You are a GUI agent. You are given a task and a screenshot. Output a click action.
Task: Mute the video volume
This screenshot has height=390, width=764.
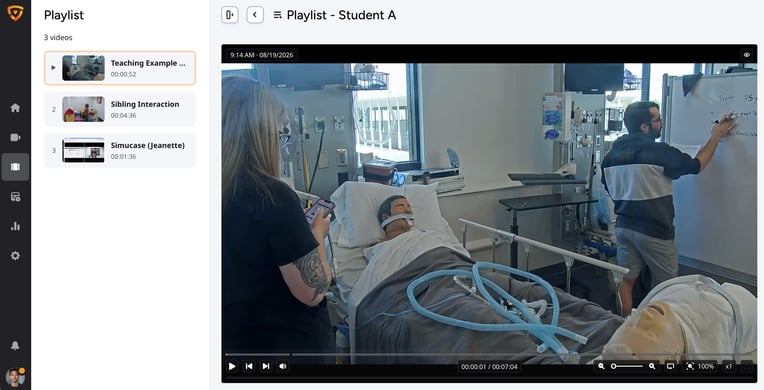point(283,366)
